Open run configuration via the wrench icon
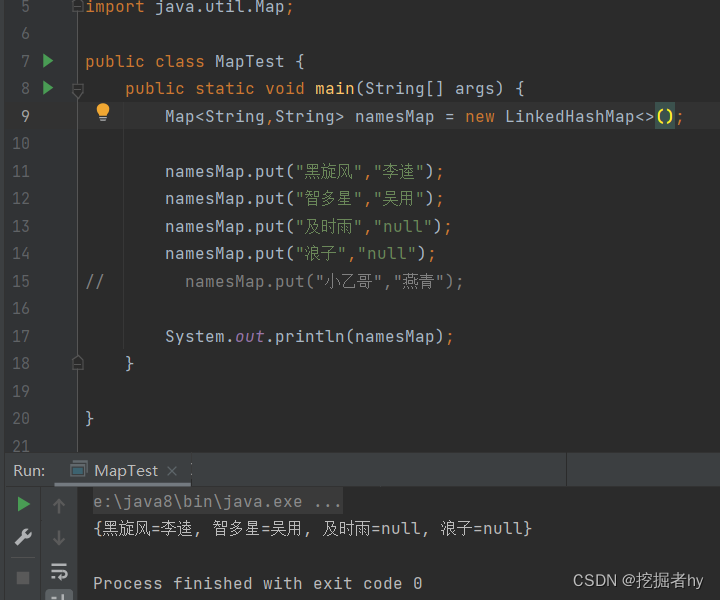This screenshot has width=720, height=600. tap(24, 538)
